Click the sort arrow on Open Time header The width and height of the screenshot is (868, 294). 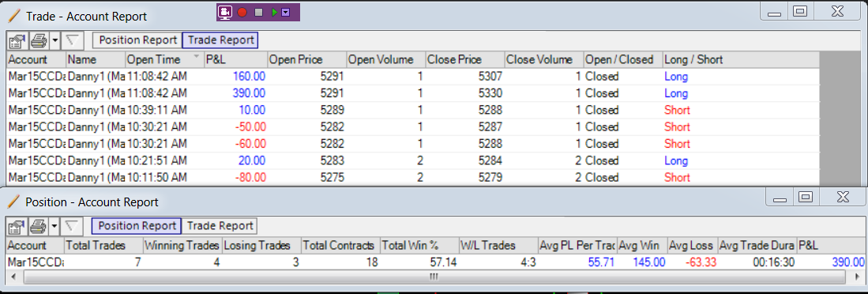click(x=197, y=57)
